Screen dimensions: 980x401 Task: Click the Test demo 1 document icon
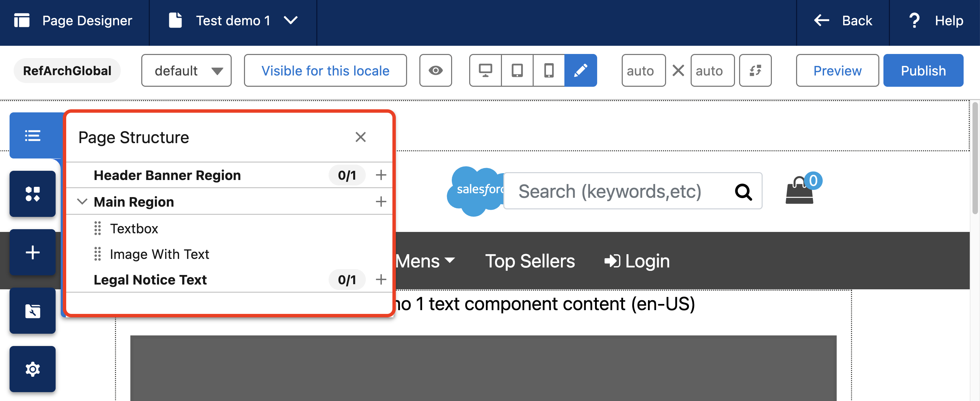tap(175, 20)
